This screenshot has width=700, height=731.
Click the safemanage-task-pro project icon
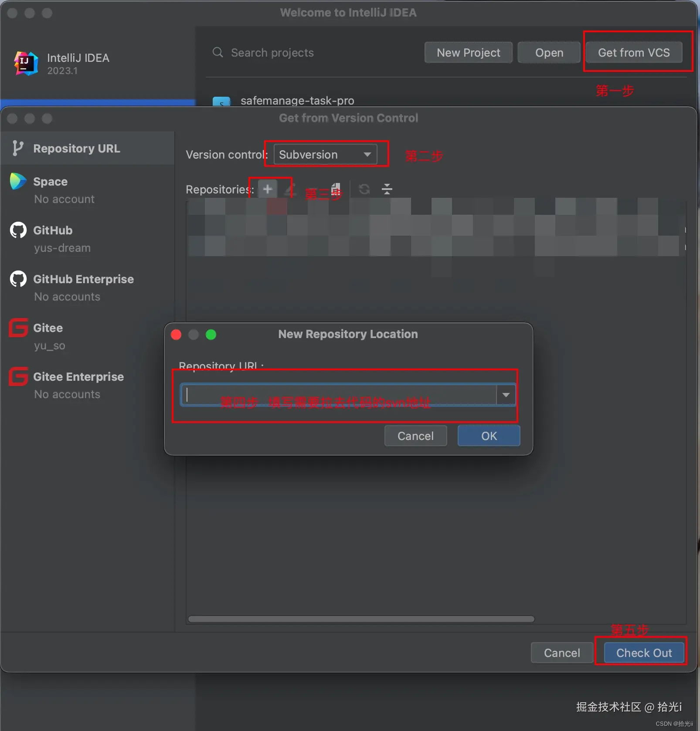point(221,102)
